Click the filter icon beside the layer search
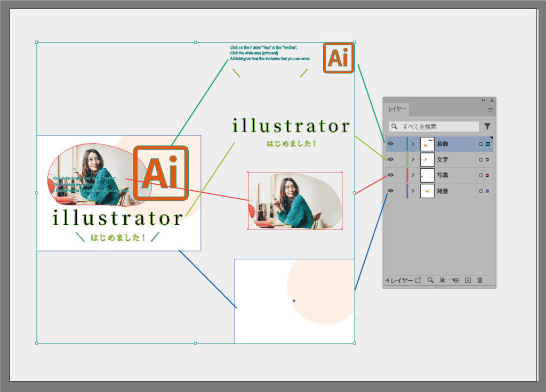Image resolution: width=546 pixels, height=392 pixels. coord(487,127)
